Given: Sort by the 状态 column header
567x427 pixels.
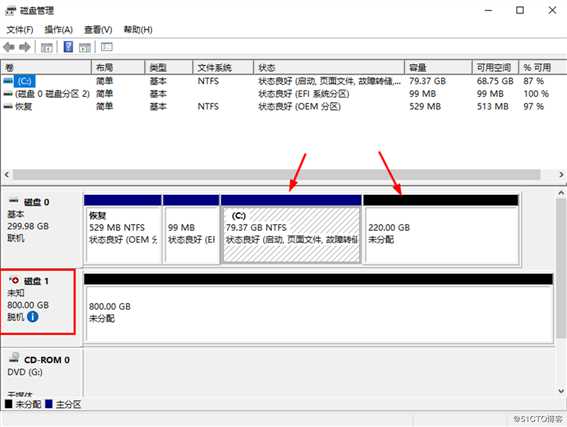Looking at the screenshot, I should pyautogui.click(x=329, y=68).
